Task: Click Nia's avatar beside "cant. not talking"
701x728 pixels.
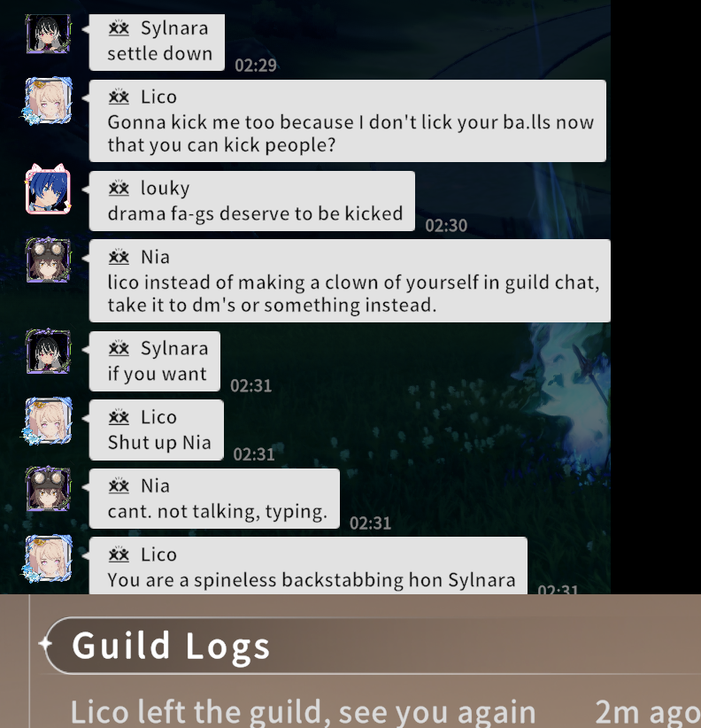Action: (x=49, y=489)
